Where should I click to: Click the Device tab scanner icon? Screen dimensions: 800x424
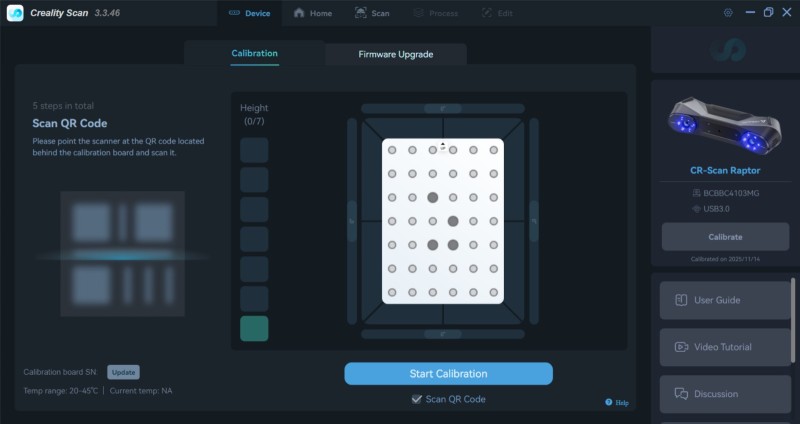(234, 13)
